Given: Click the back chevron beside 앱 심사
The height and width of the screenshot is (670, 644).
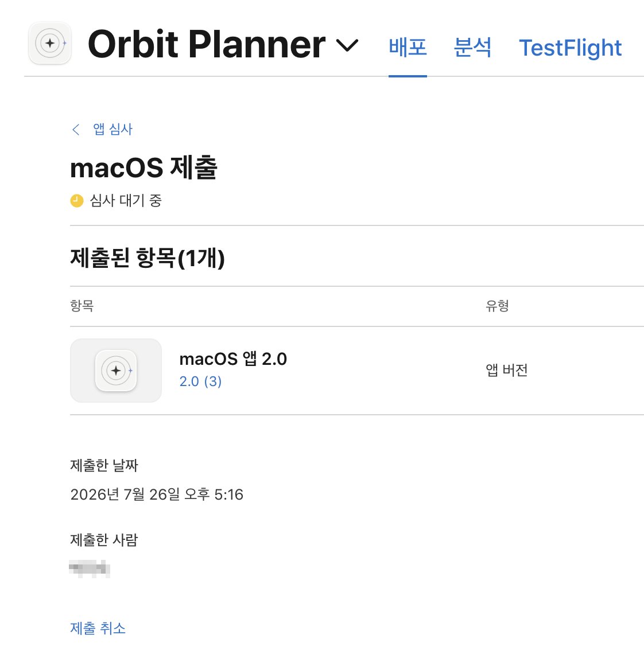Looking at the screenshot, I should click(x=76, y=130).
